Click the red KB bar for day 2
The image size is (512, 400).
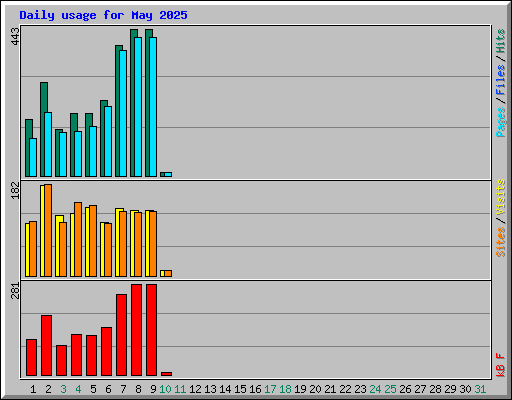coord(46,346)
